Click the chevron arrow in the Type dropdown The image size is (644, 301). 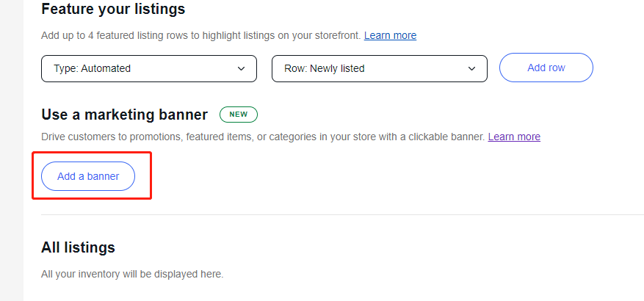click(x=242, y=68)
